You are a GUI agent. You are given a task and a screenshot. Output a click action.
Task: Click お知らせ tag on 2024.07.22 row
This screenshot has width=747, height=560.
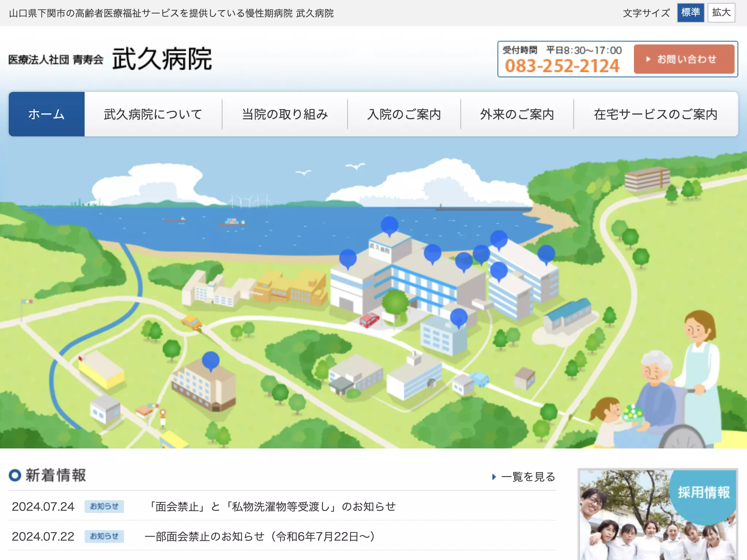pyautogui.click(x=104, y=536)
